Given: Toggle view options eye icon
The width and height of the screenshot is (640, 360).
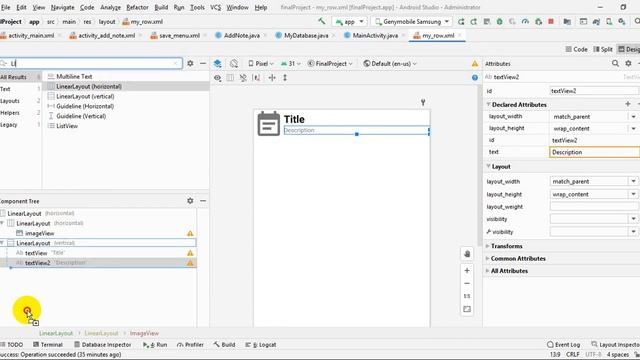Looking at the screenshot, I should [218, 78].
